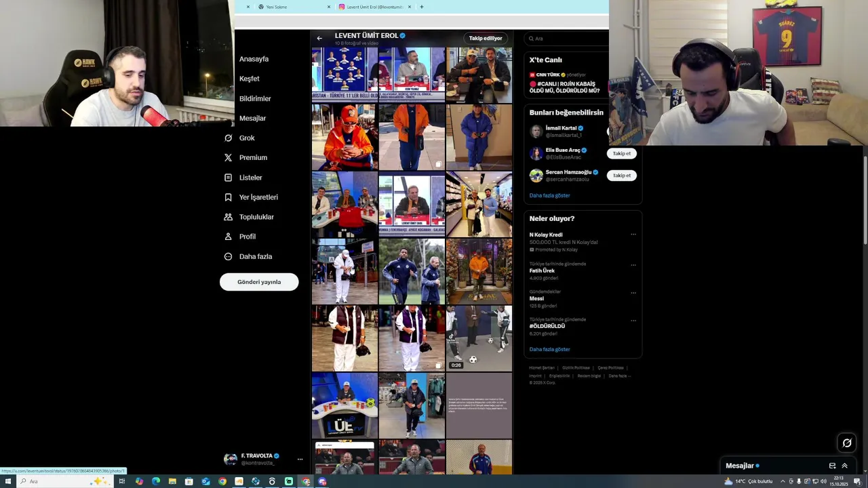Go to Keşfet in the sidebar
868x488 pixels.
pos(249,79)
